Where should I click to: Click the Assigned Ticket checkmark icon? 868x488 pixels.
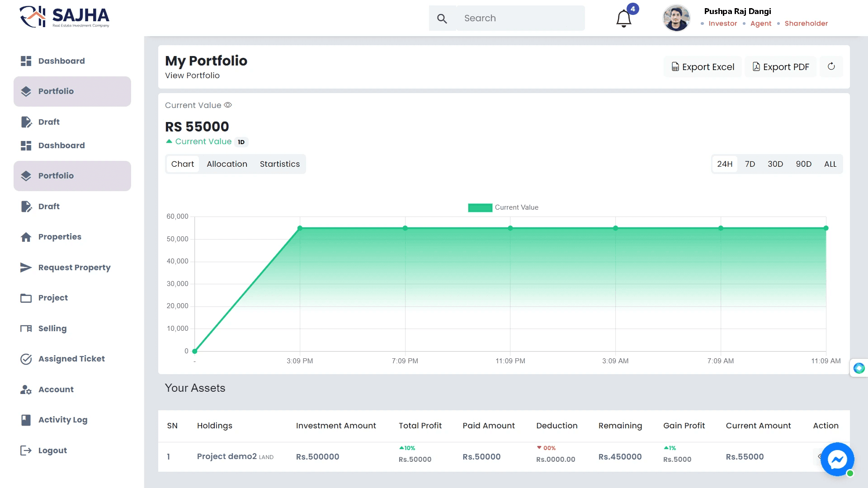click(26, 359)
